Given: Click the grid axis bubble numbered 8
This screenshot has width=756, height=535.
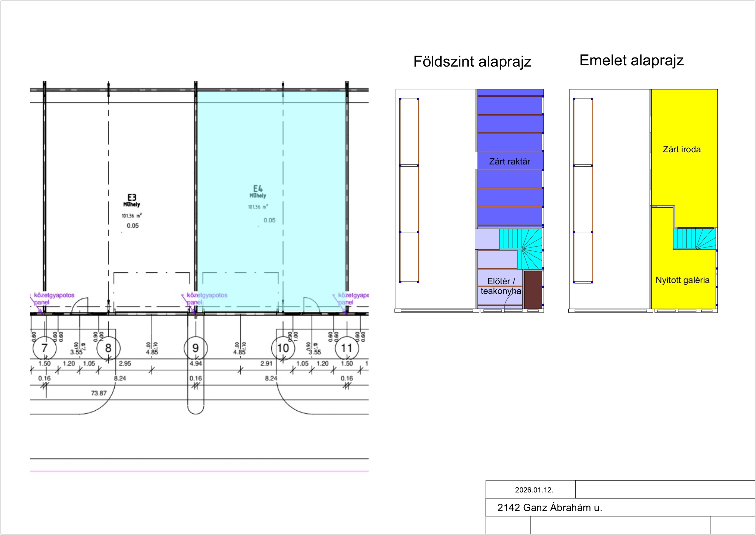Looking at the screenshot, I should tap(109, 348).
